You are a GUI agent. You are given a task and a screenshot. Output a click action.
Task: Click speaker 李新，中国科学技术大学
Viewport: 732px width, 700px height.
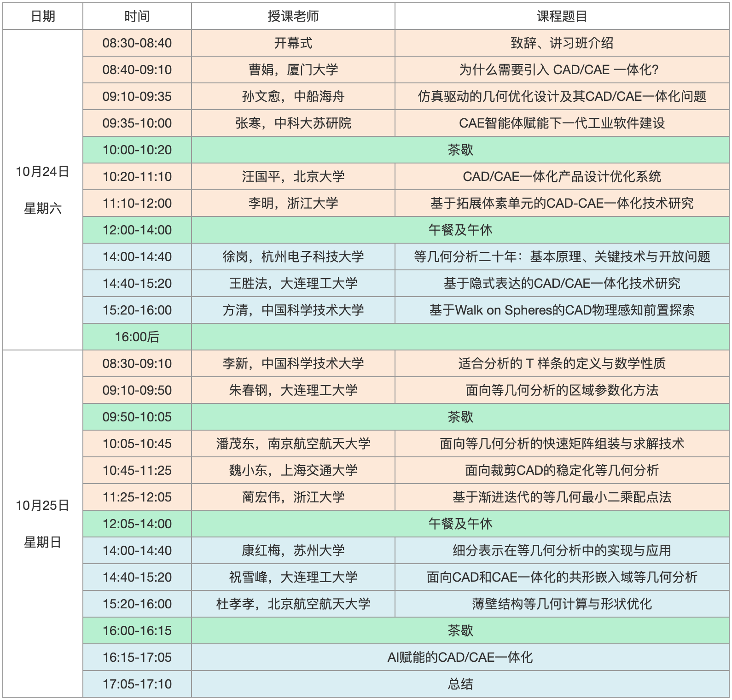pyautogui.click(x=293, y=363)
